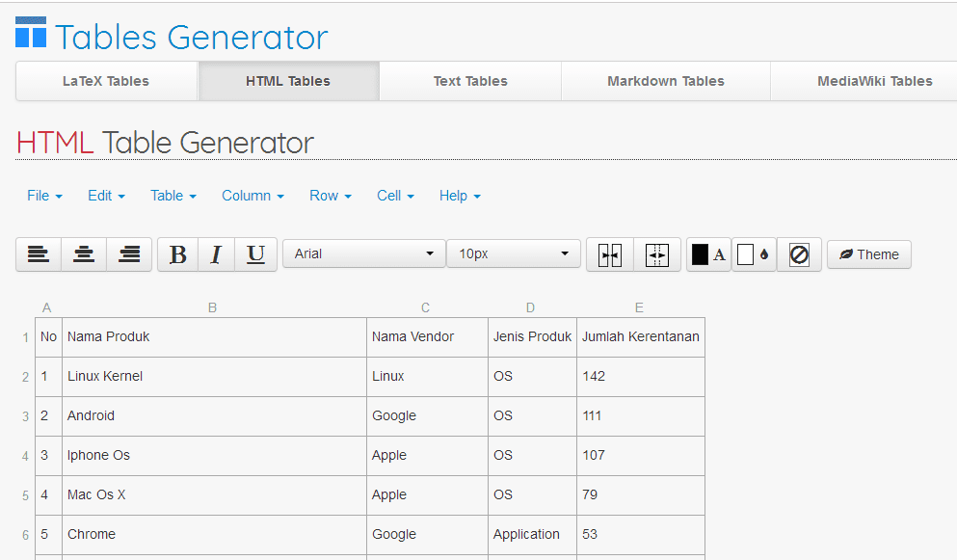957x560 pixels.
Task: Click the Tables Generator logo icon
Action: point(31,33)
